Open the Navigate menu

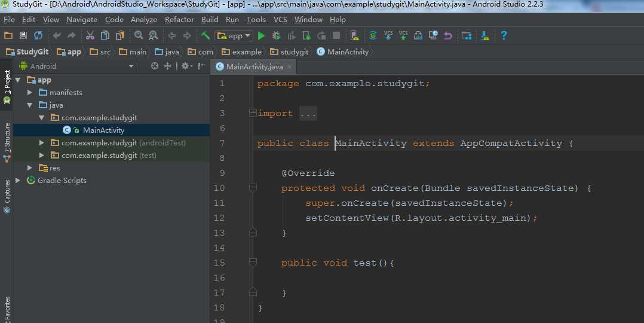pos(82,19)
